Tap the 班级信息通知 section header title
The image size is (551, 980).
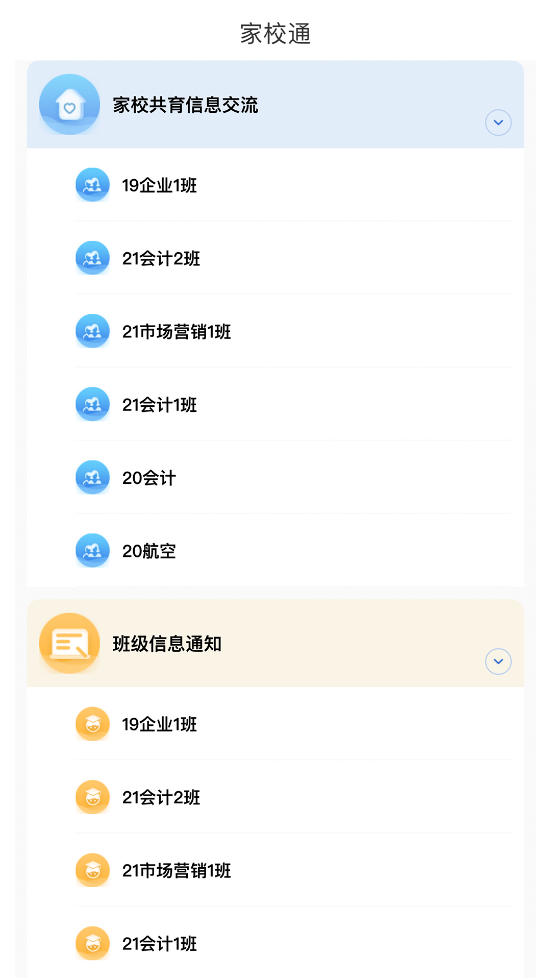[x=167, y=644]
